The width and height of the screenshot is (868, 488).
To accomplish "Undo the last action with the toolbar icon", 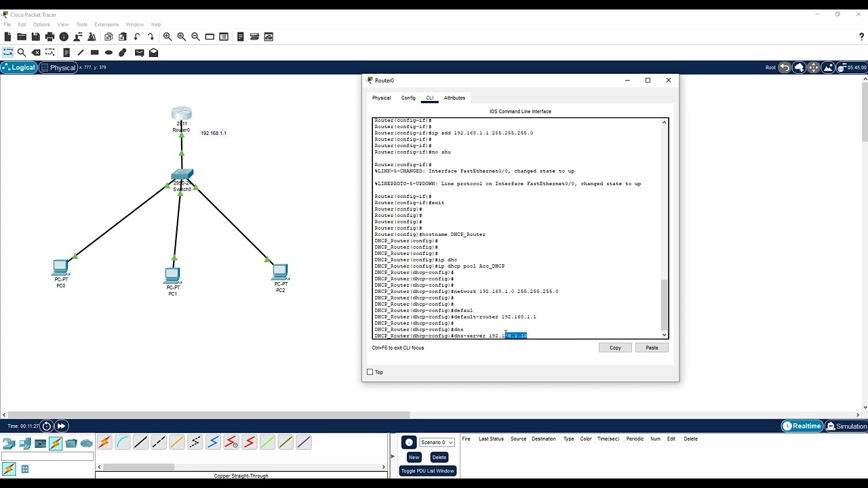I will 137,37.
